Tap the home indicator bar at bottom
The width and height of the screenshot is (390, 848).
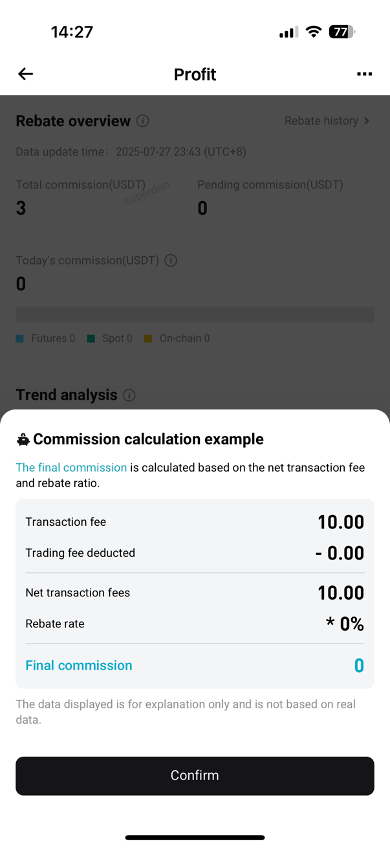click(195, 838)
